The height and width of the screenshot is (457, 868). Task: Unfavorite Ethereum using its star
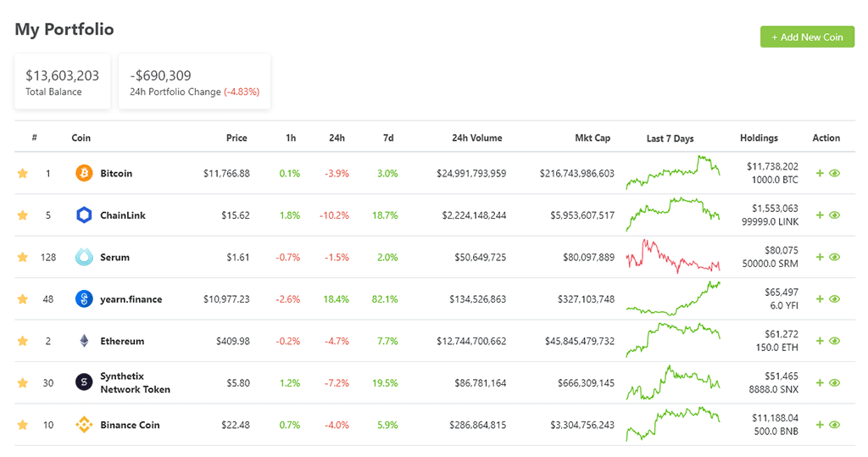coord(23,341)
